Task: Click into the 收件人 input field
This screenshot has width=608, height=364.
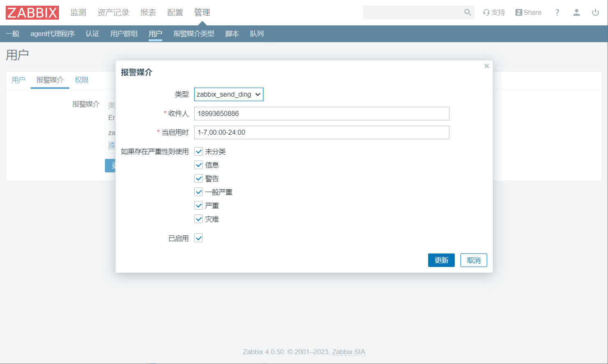Action: coord(322,113)
